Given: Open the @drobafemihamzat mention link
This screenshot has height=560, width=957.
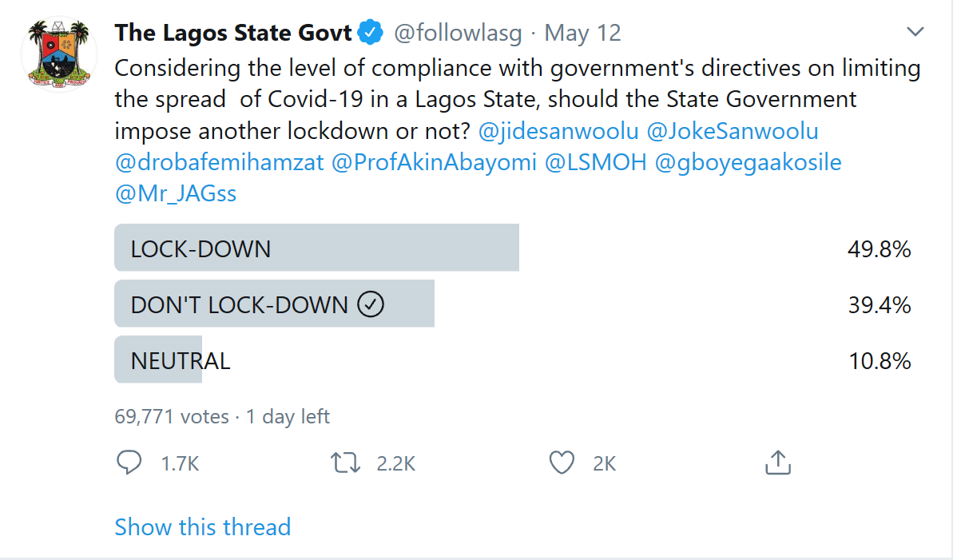Looking at the screenshot, I should click(x=220, y=162).
